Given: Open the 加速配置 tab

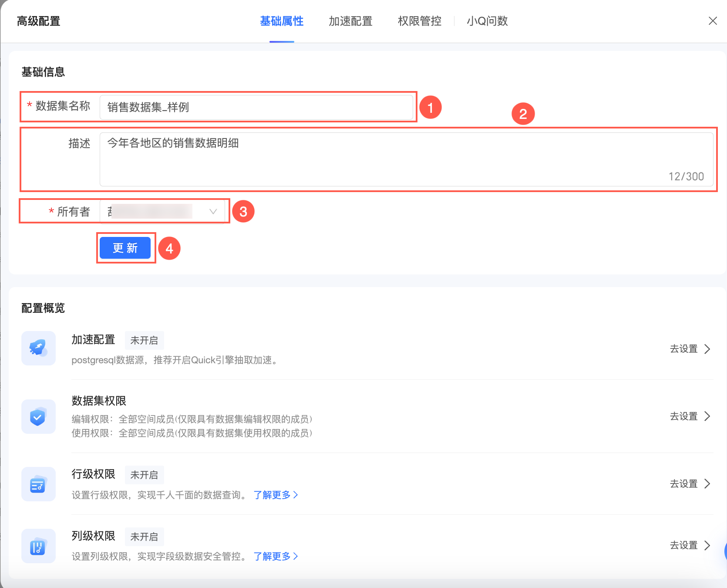Looking at the screenshot, I should click(x=350, y=21).
